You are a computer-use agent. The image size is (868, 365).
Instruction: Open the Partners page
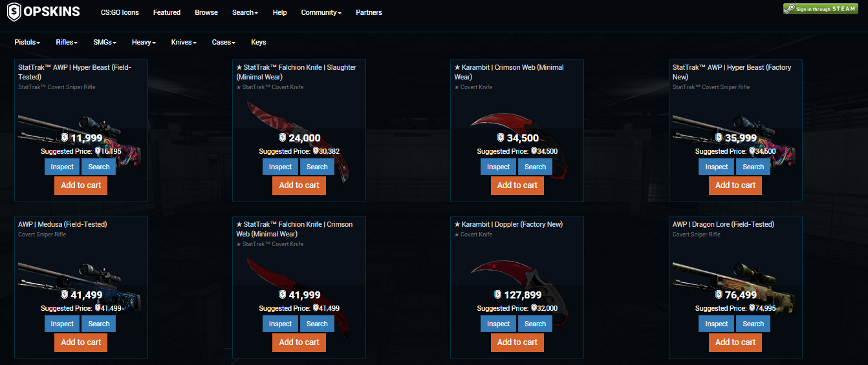369,12
